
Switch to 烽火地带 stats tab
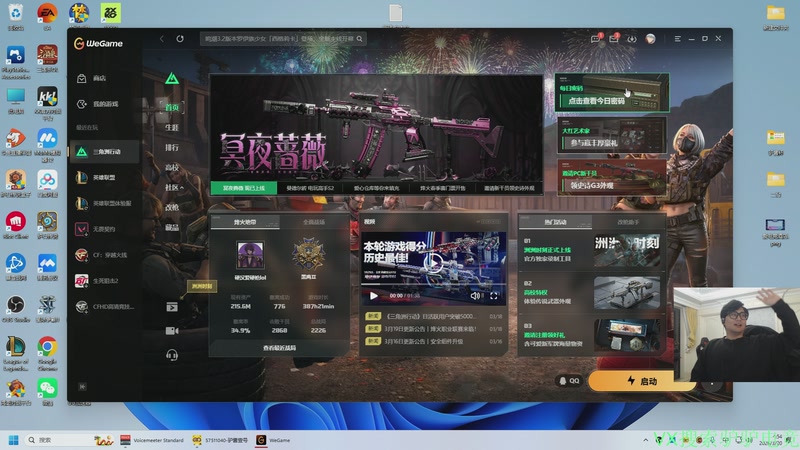(x=245, y=222)
